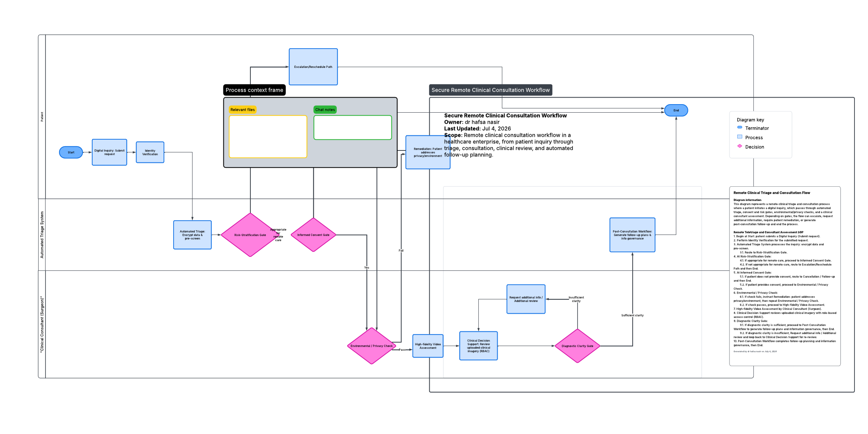868x434 pixels.
Task: Click the Process context frame title
Action: [x=254, y=90]
